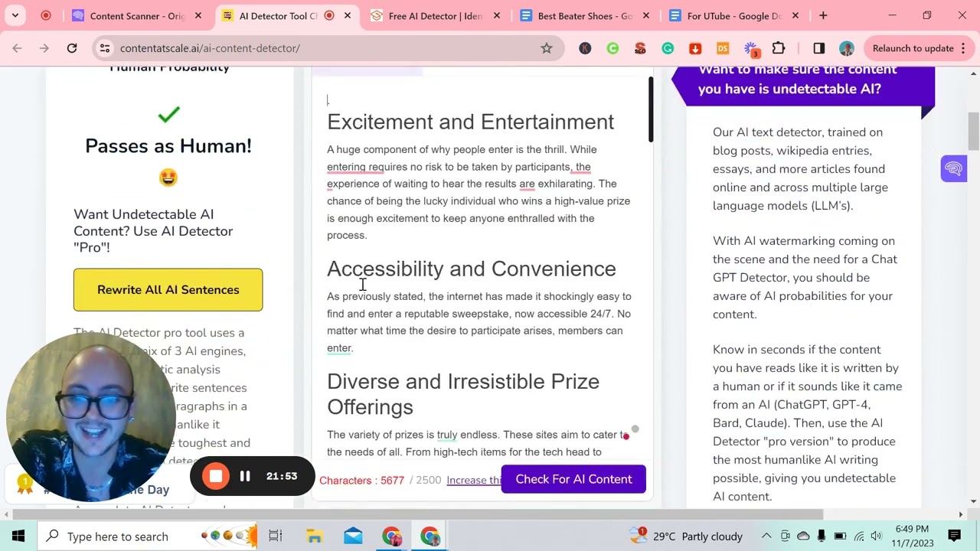Click the Accessibility and Convenience heading
This screenshot has width=980, height=551.
click(x=472, y=269)
